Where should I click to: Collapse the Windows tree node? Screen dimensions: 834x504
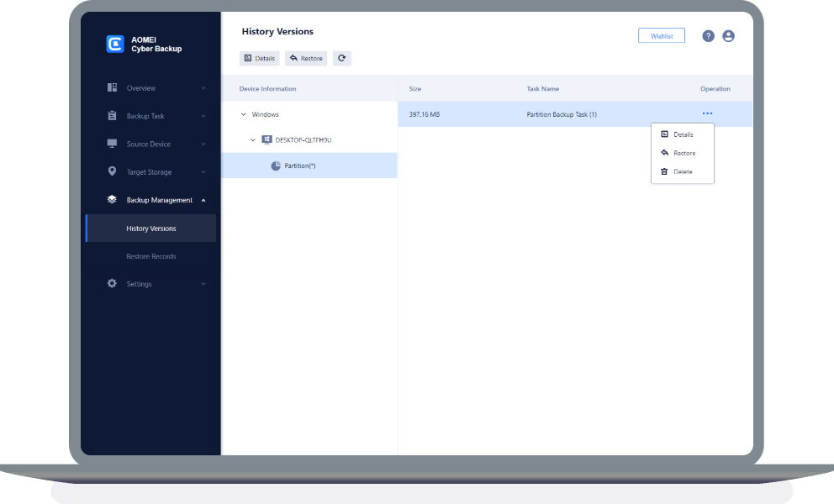[x=244, y=114]
